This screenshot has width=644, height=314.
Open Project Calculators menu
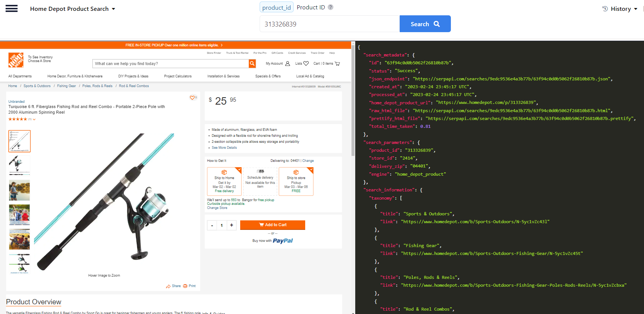(x=178, y=76)
